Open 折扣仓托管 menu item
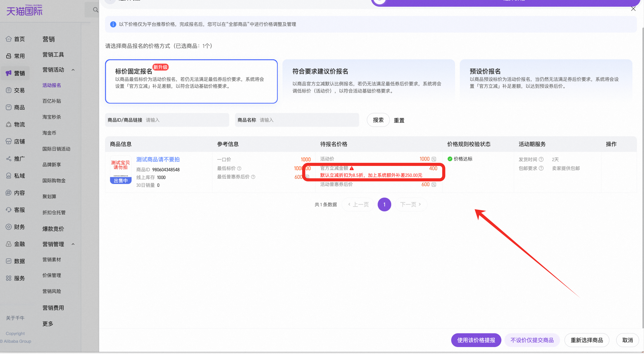The image size is (644, 354). tap(54, 213)
